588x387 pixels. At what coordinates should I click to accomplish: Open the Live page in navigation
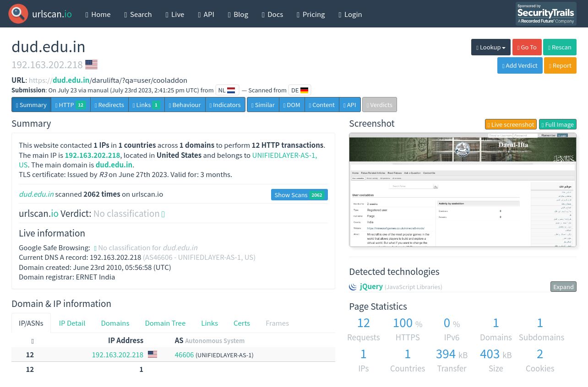point(175,14)
